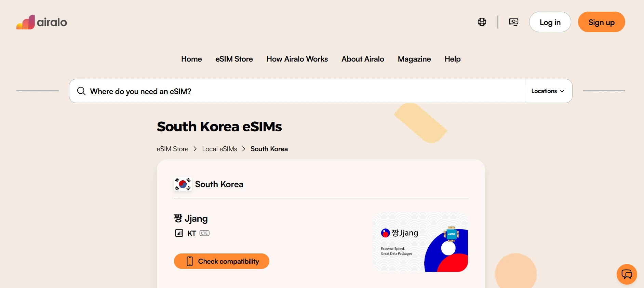The height and width of the screenshot is (288, 644).
Task: Select the South Korea flag icon
Action: 183,184
